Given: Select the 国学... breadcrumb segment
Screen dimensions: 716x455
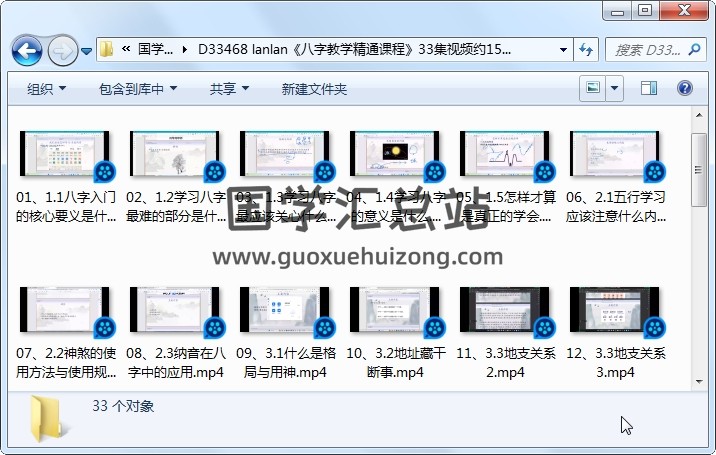Looking at the screenshot, I should [155, 49].
